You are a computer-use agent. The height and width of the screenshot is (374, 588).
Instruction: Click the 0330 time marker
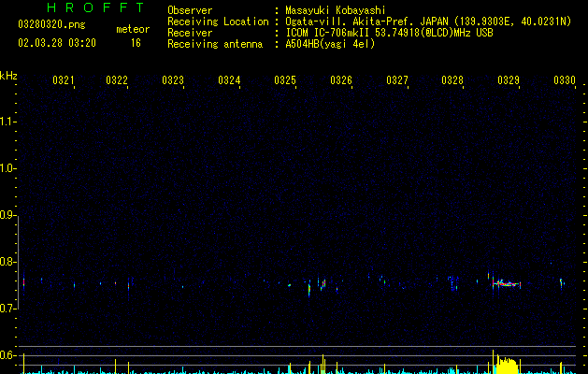tap(565, 80)
